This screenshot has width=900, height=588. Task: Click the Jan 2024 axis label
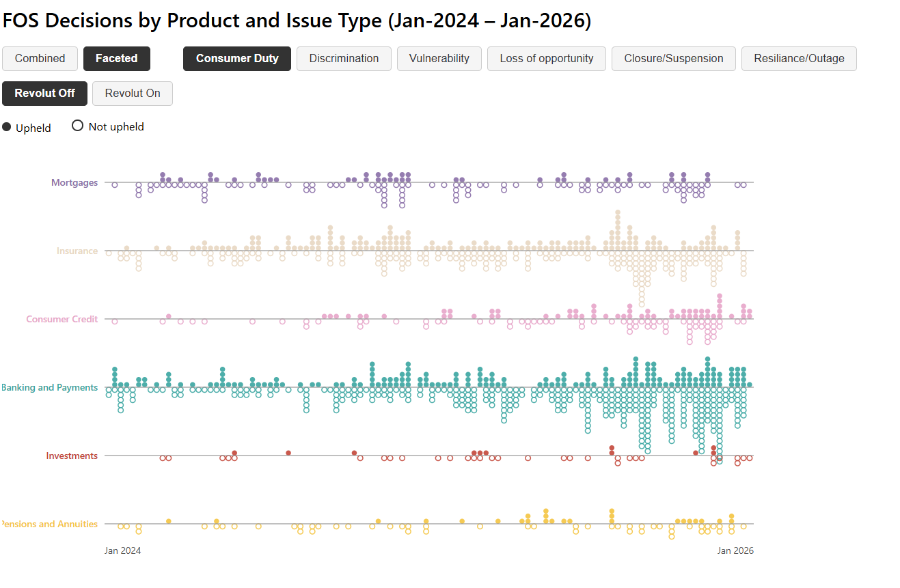click(123, 550)
